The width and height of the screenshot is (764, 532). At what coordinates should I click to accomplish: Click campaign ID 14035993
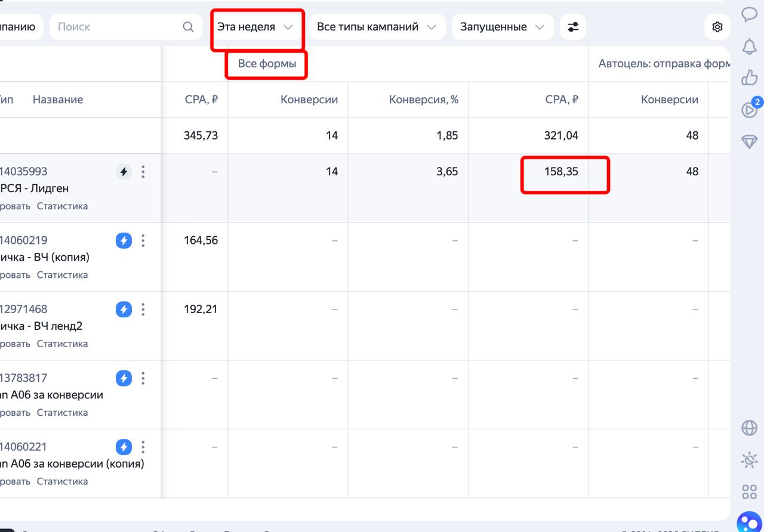click(24, 172)
